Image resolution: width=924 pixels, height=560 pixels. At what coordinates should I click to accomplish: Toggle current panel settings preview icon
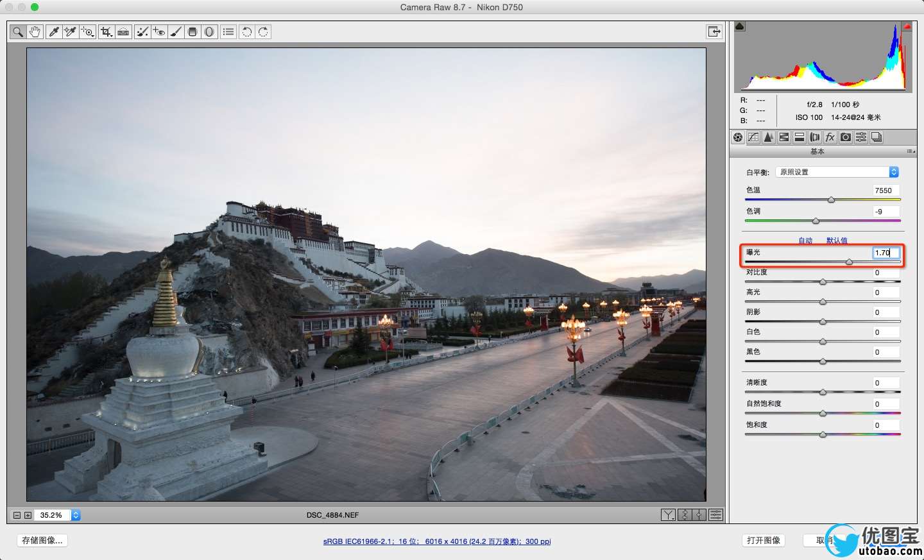click(715, 515)
